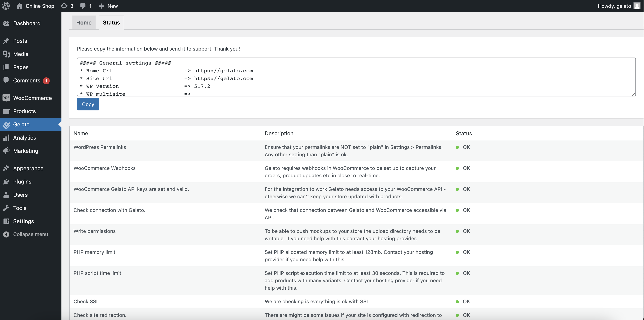Click the Media icon in sidebar
This screenshot has width=644, height=320.
6,54
